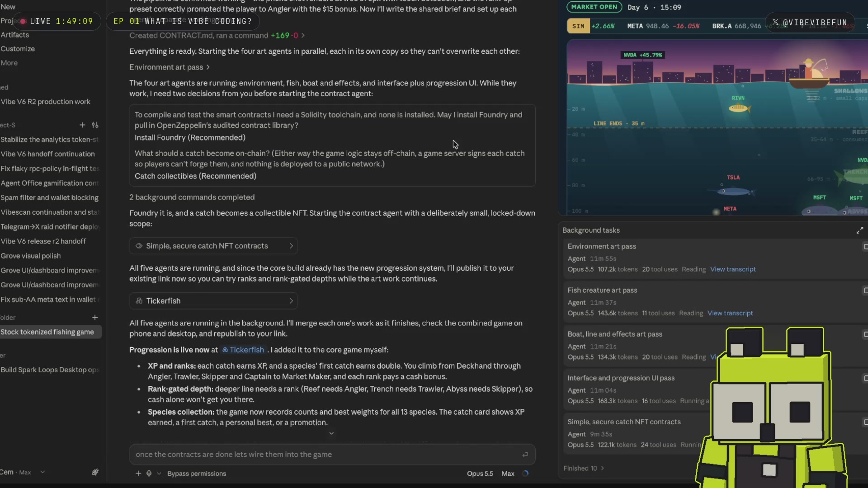
Task: Click the '2 background commands completed' text
Action: point(192,197)
